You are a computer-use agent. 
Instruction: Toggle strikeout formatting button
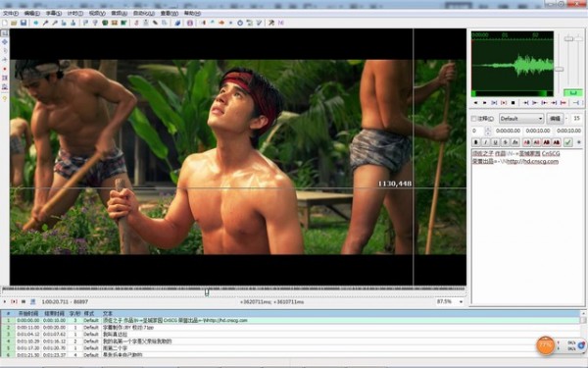(x=505, y=142)
